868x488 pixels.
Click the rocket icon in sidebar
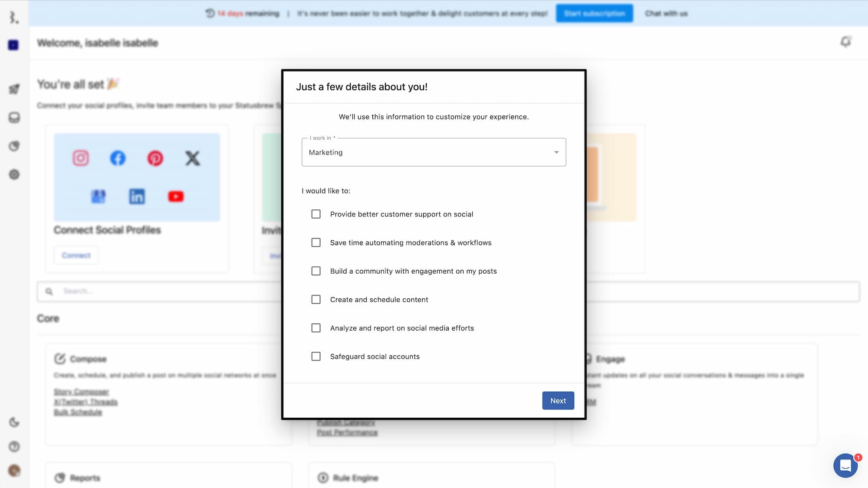14,89
